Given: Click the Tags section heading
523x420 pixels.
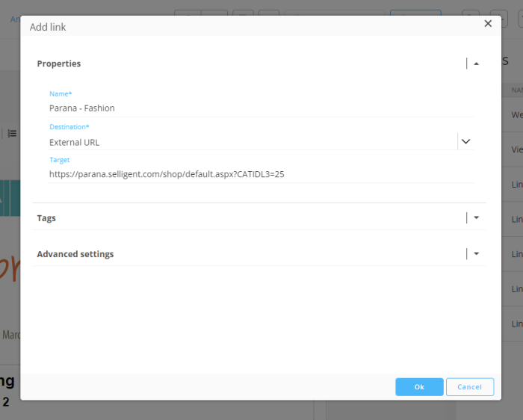Looking at the screenshot, I should tap(46, 218).
